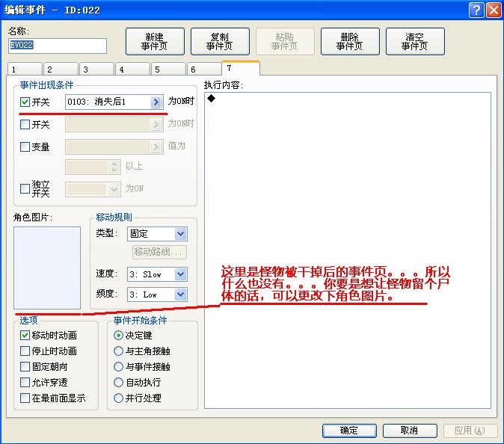Uncheck the first 开关 condition checkbox

pyautogui.click(x=25, y=102)
